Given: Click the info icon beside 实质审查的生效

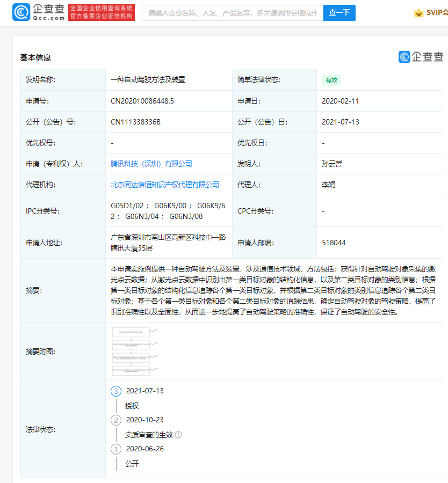Looking at the screenshot, I should (x=178, y=435).
